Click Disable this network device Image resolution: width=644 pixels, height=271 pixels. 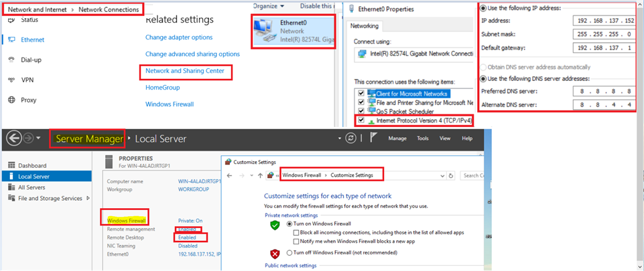tap(316, 6)
